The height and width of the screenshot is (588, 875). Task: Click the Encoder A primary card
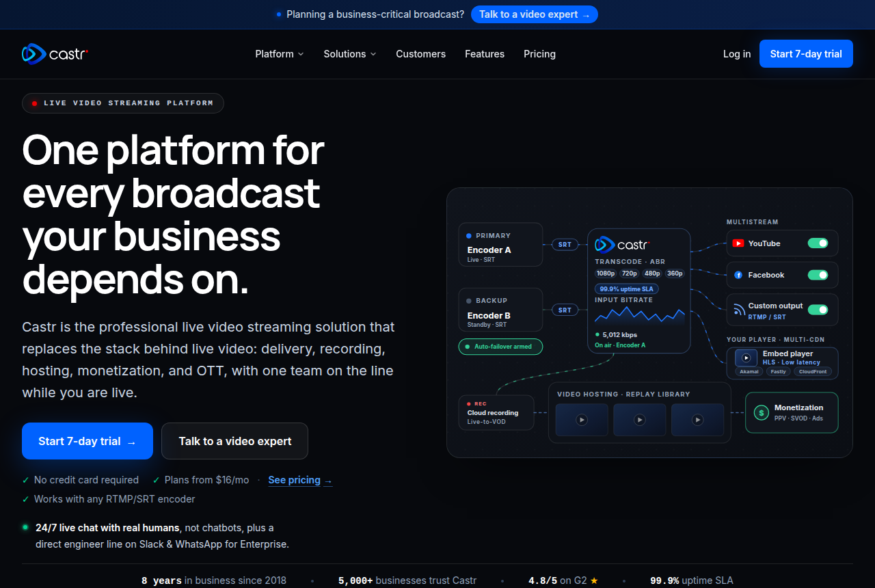(x=500, y=244)
